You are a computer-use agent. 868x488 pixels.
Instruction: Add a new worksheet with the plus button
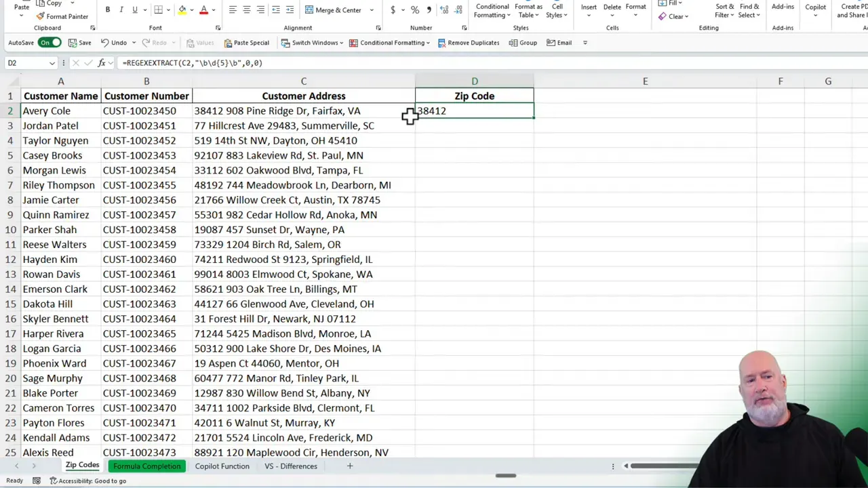(x=349, y=466)
